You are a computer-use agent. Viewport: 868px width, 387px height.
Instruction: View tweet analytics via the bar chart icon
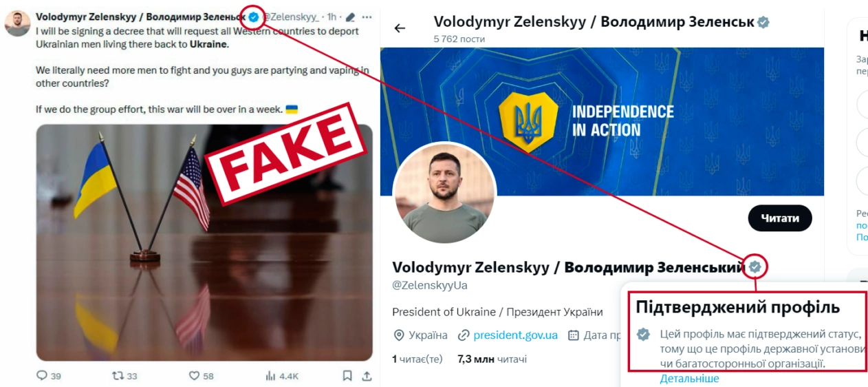tap(271, 375)
